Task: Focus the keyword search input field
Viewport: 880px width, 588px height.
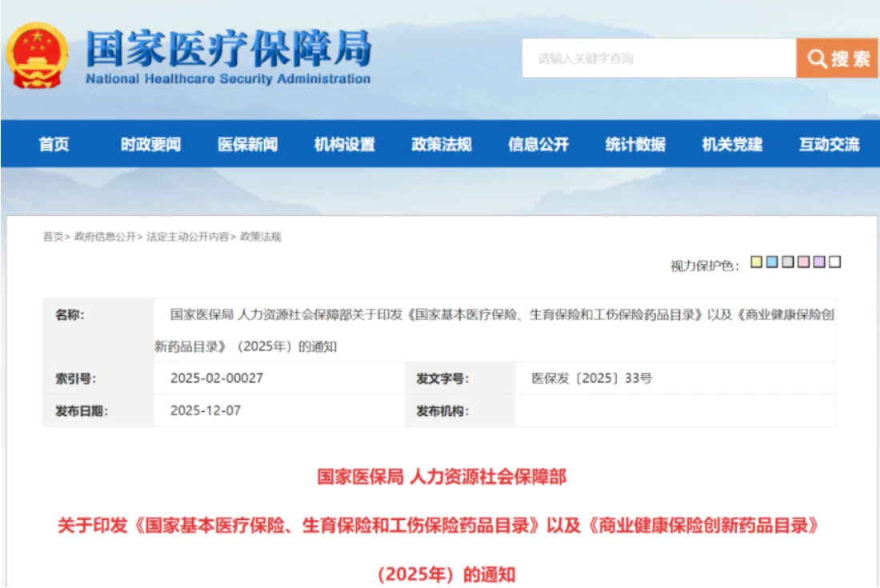Action: (659, 58)
